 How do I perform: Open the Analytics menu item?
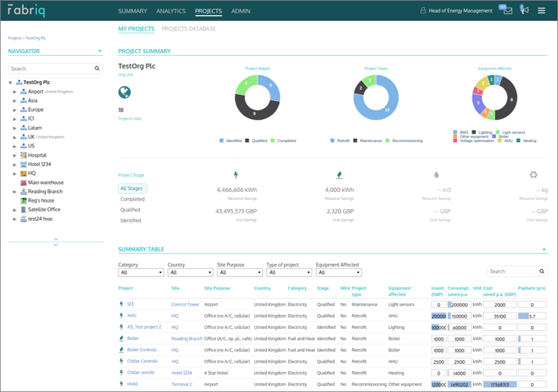(171, 11)
